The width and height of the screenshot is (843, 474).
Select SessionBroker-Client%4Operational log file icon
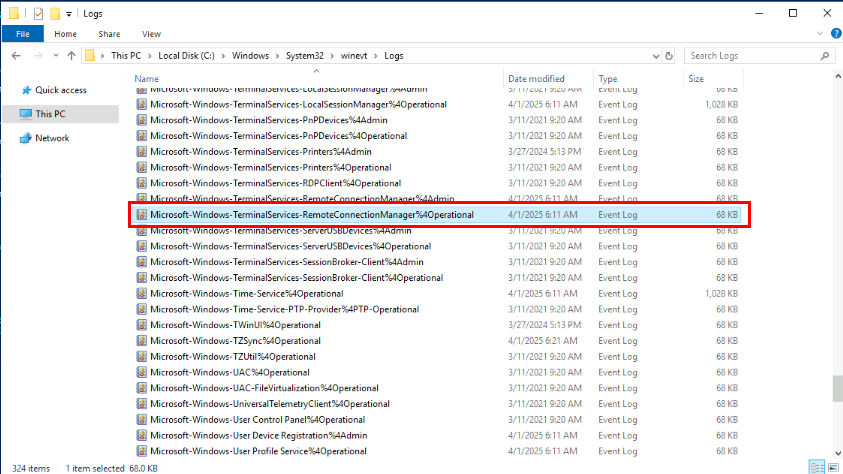(x=141, y=278)
